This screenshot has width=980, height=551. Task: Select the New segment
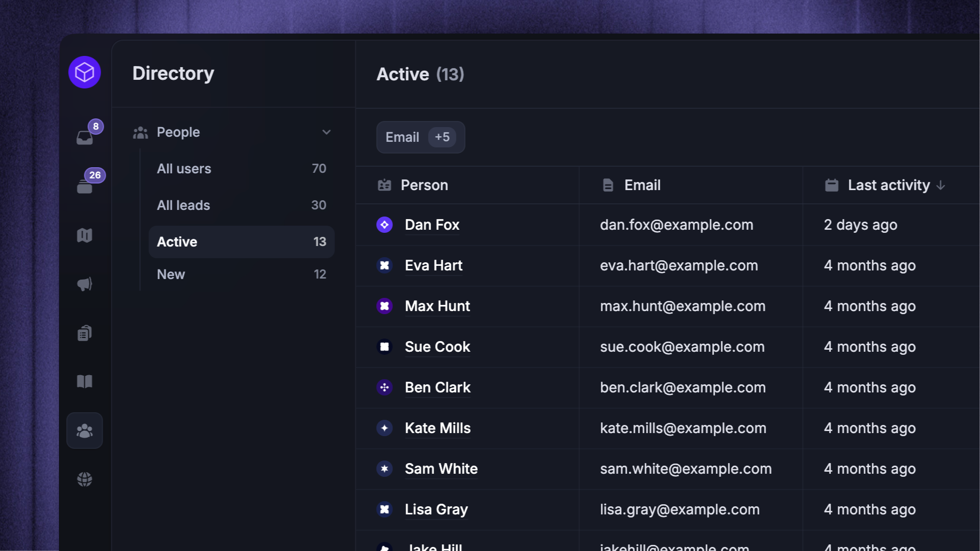coord(241,274)
